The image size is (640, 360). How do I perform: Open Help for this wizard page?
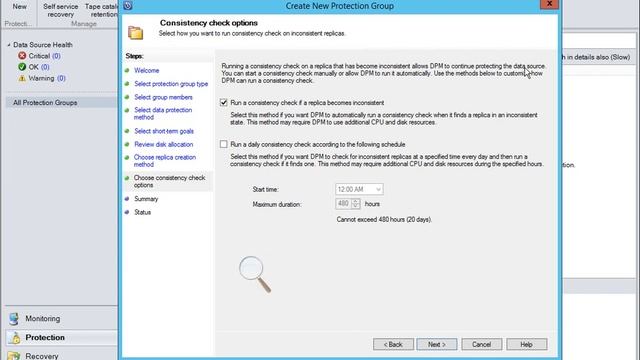pos(527,344)
